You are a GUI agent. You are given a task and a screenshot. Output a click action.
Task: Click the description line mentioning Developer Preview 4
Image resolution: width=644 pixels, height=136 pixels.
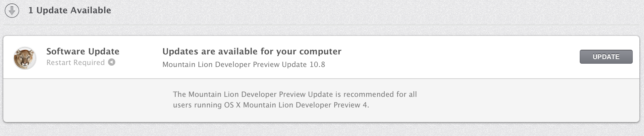tap(271, 105)
